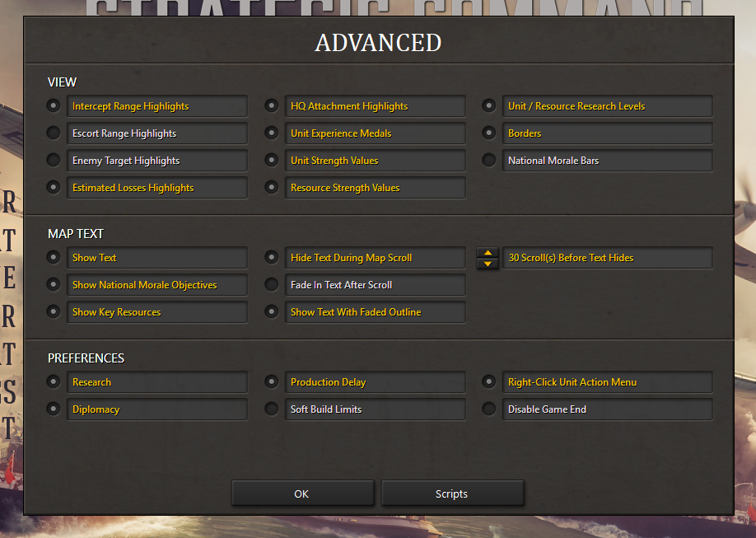Toggle Intercept Range Highlights radio button

click(x=53, y=105)
